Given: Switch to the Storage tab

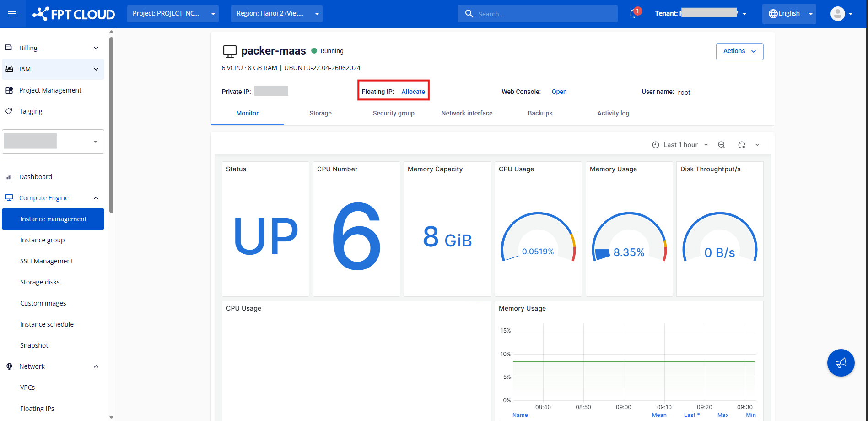Looking at the screenshot, I should tap(320, 113).
